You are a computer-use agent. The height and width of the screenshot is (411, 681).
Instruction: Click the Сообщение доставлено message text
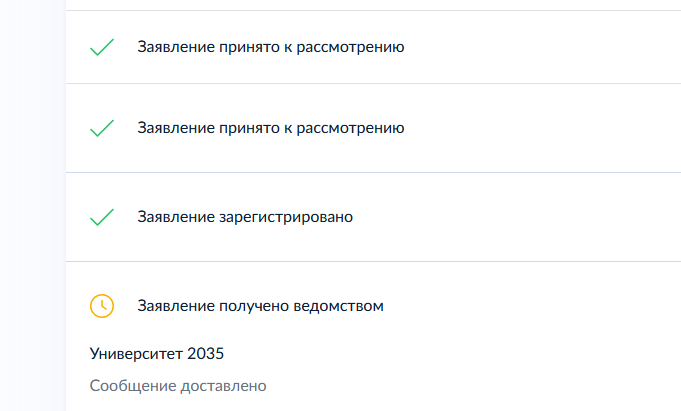[x=178, y=386]
